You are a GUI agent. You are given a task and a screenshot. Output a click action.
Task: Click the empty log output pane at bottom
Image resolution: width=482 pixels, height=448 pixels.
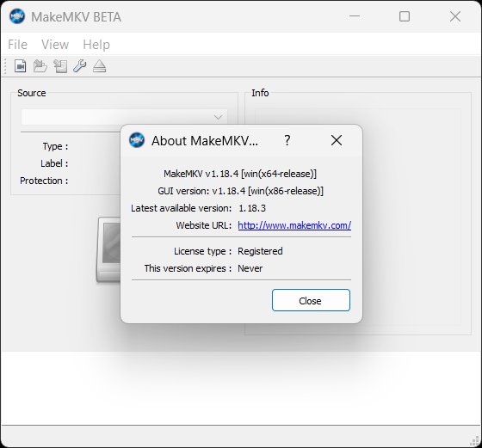241,388
